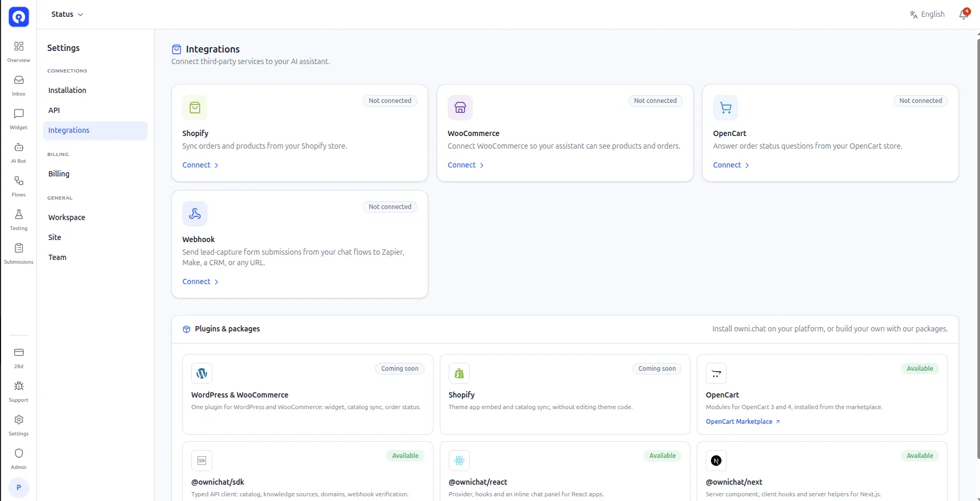
Task: Click the WooCommerce store icon
Action: (460, 108)
